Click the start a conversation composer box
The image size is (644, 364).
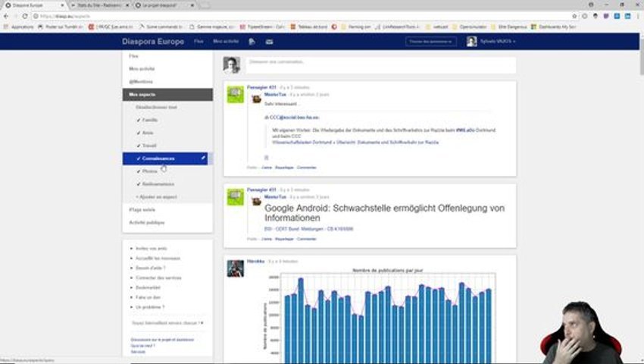[x=381, y=65]
